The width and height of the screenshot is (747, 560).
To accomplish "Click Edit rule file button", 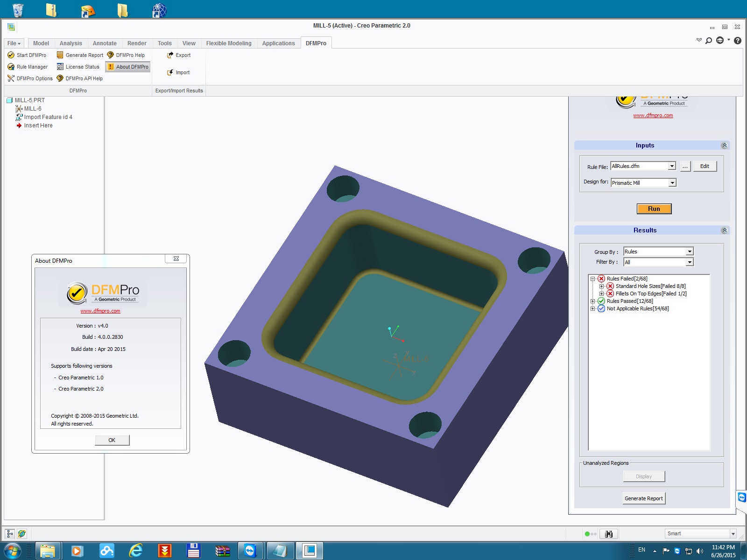I will click(705, 166).
